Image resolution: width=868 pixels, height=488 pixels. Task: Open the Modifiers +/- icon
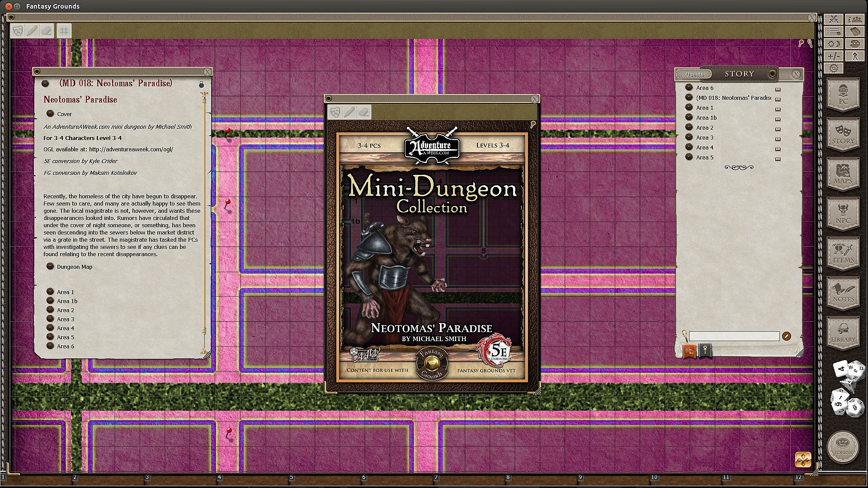(834, 56)
